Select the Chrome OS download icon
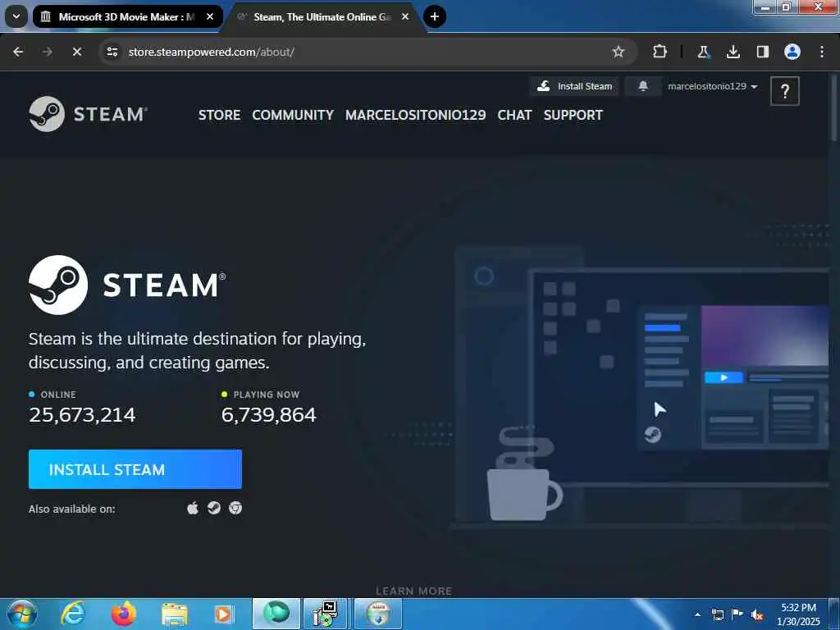The image size is (840, 630). tap(235, 508)
